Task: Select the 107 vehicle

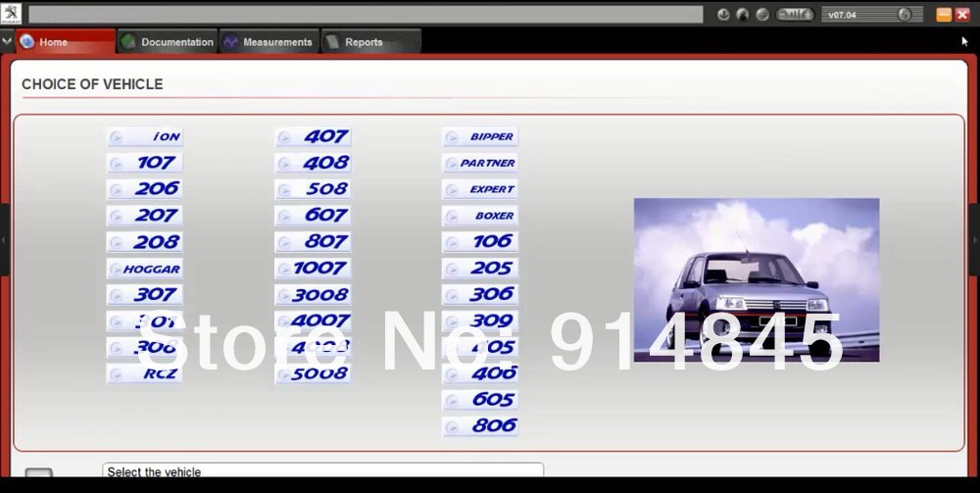Action: (144, 163)
